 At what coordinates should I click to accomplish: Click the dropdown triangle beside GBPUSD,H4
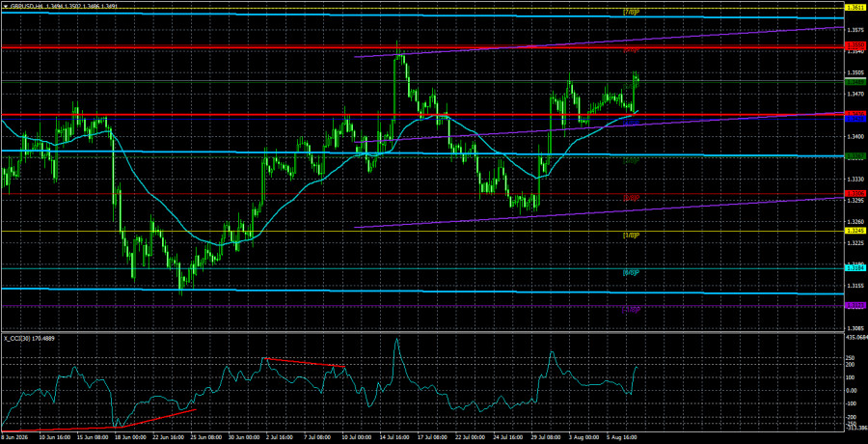click(5, 5)
